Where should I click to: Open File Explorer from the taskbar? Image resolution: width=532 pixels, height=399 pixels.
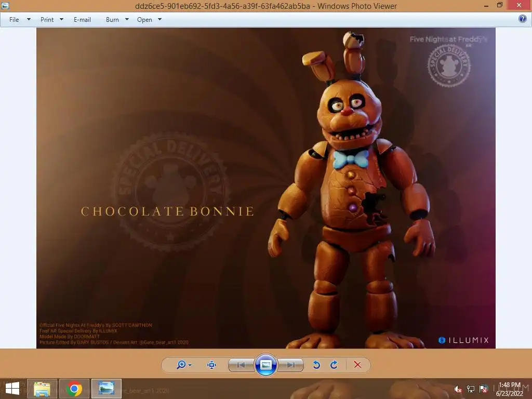pos(42,389)
